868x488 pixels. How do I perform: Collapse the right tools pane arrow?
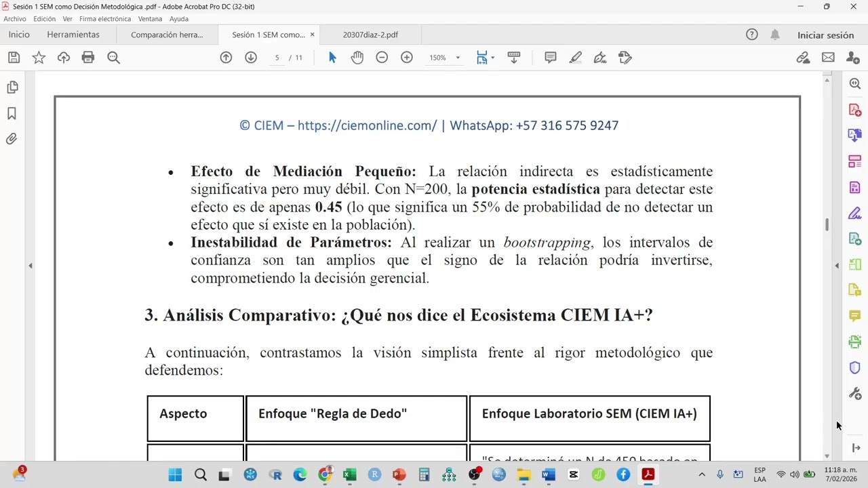837,266
